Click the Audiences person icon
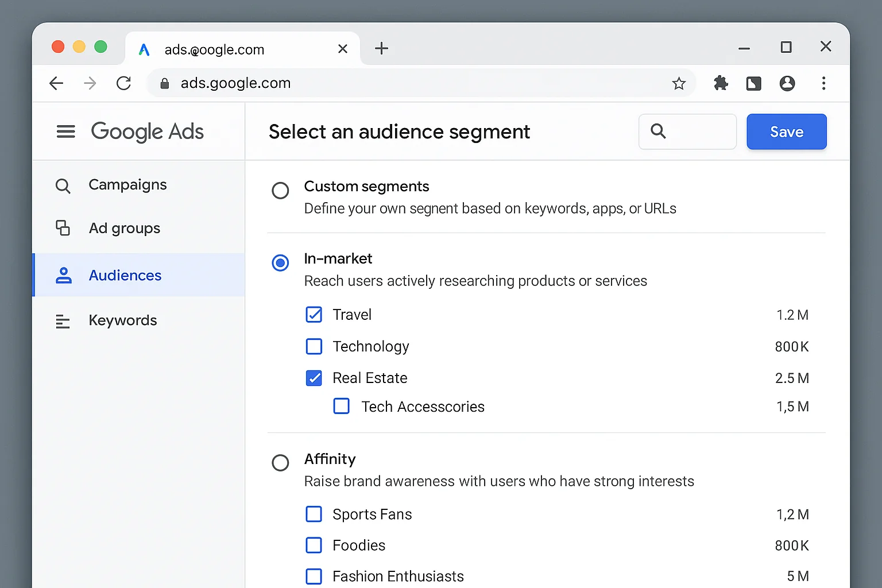 [63, 275]
